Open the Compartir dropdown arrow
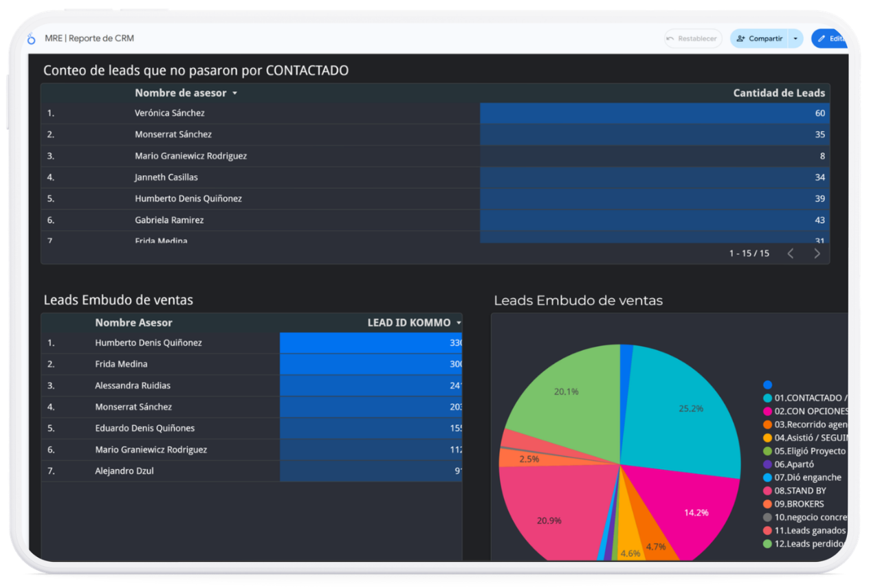 (x=795, y=39)
